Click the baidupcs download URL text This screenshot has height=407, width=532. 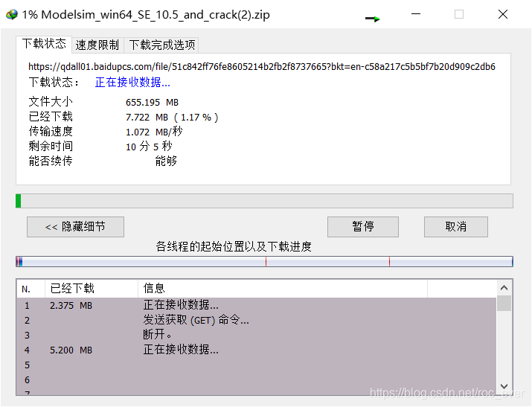pyautogui.click(x=262, y=66)
